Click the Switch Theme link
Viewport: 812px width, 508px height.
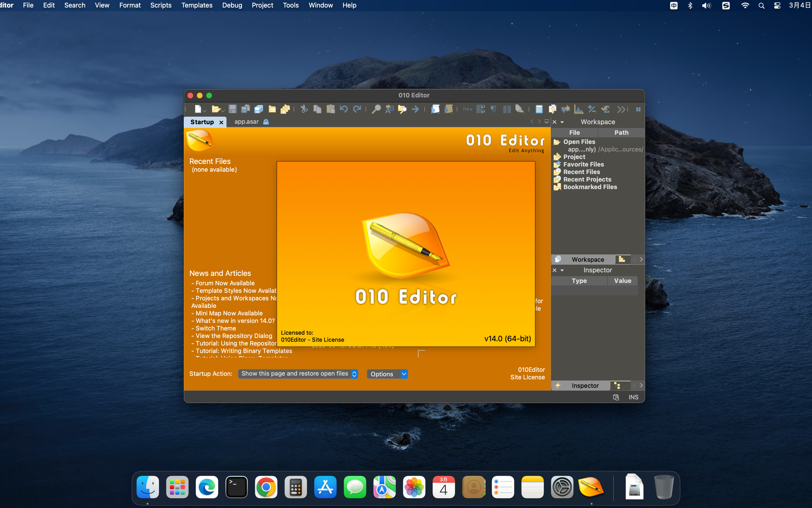click(215, 328)
